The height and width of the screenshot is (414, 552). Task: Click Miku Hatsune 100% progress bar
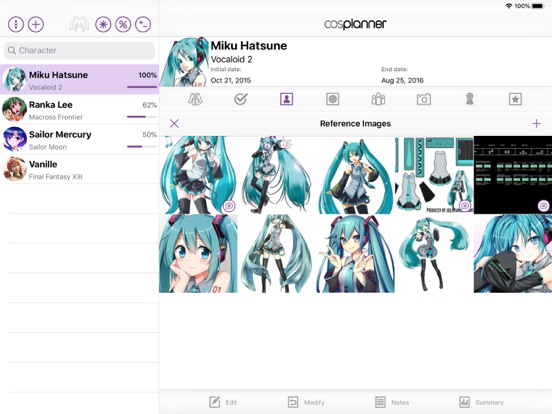click(142, 87)
